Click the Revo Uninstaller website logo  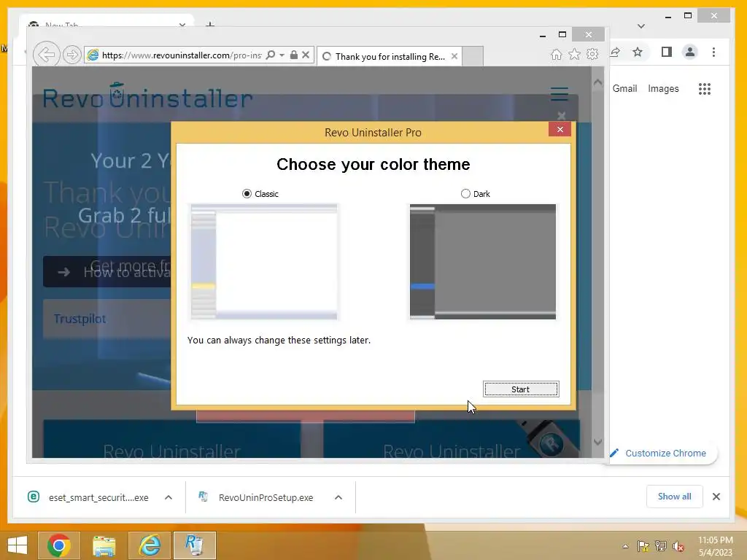pos(147,96)
